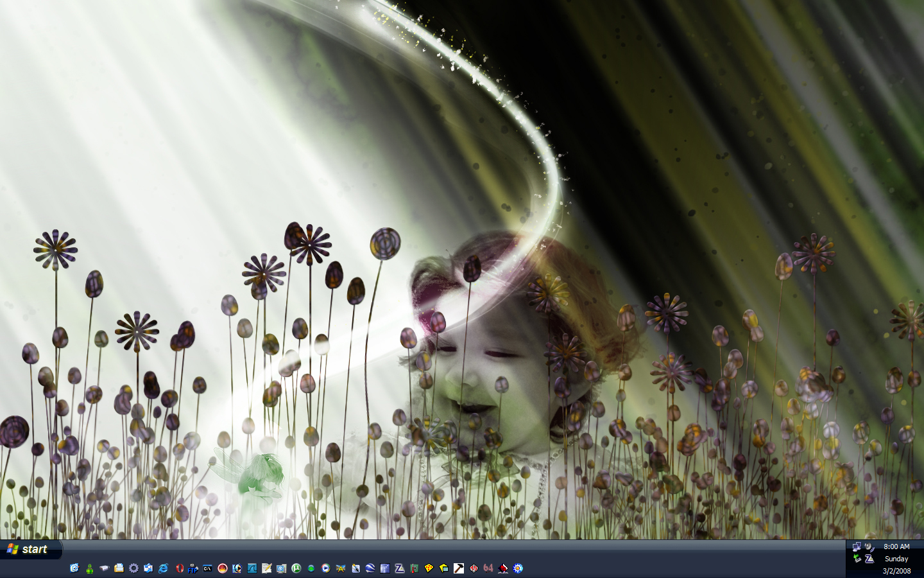Open the first quick launch document icon
Image resolution: width=924 pixels, height=578 pixels.
pyautogui.click(x=74, y=568)
